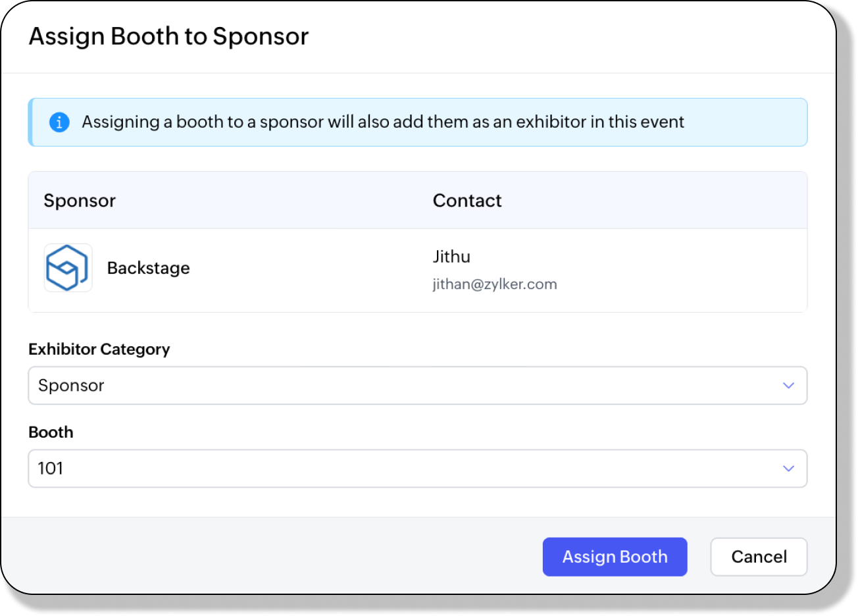Click the jithan@zylker.com email address

click(495, 284)
